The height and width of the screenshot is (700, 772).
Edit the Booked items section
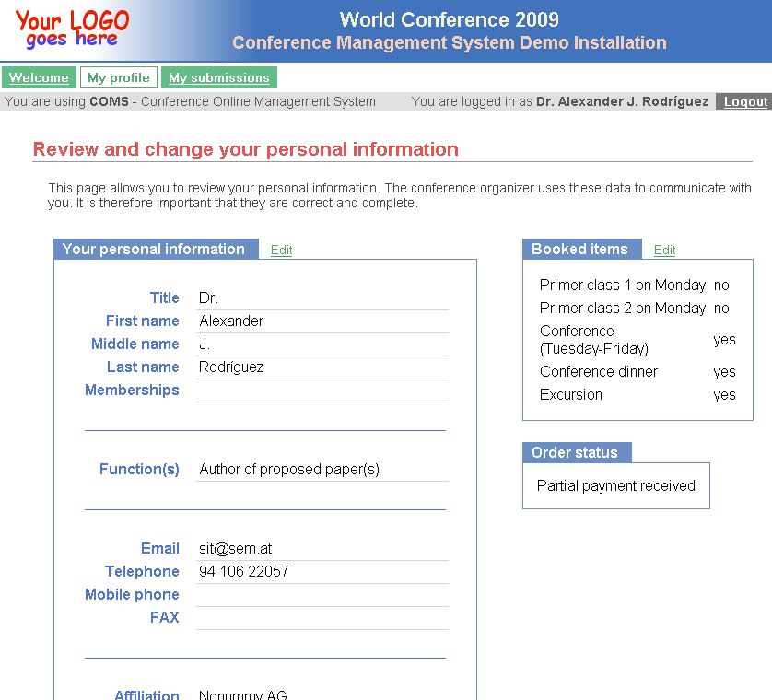coord(664,251)
